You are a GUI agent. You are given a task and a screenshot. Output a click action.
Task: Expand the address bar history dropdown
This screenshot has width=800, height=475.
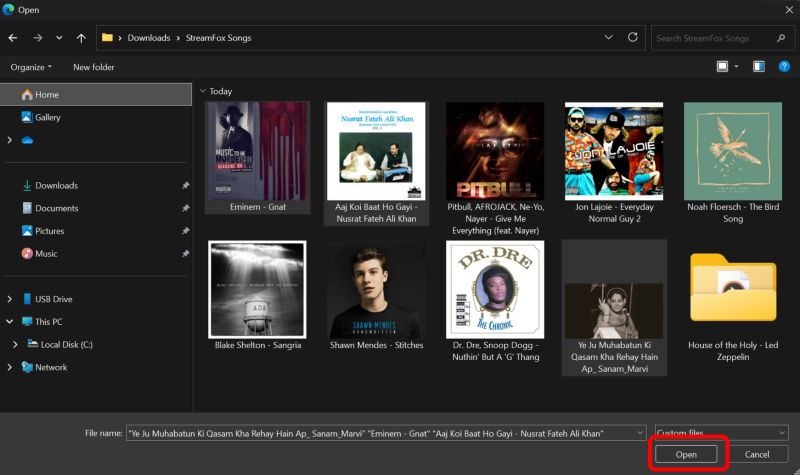pos(609,38)
